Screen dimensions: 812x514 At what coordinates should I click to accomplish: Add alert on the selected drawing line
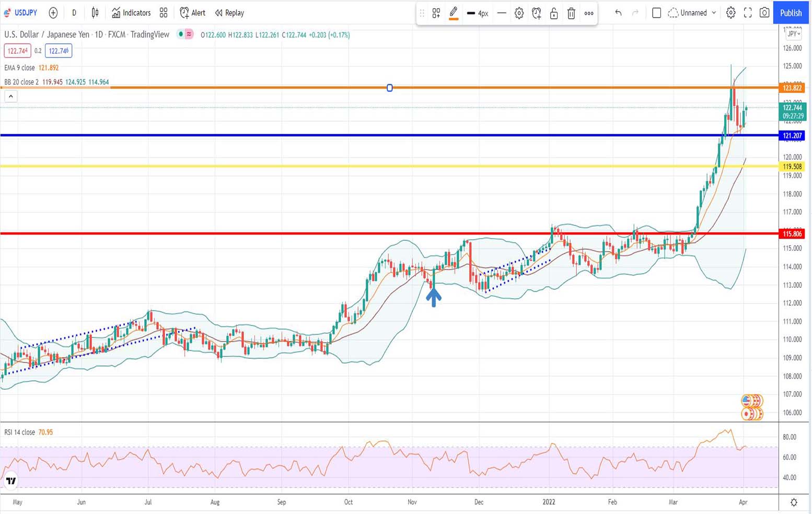point(537,14)
